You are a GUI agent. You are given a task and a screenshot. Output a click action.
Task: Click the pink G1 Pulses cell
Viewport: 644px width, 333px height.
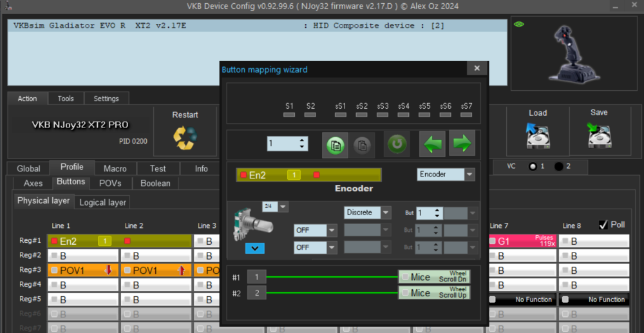click(522, 241)
